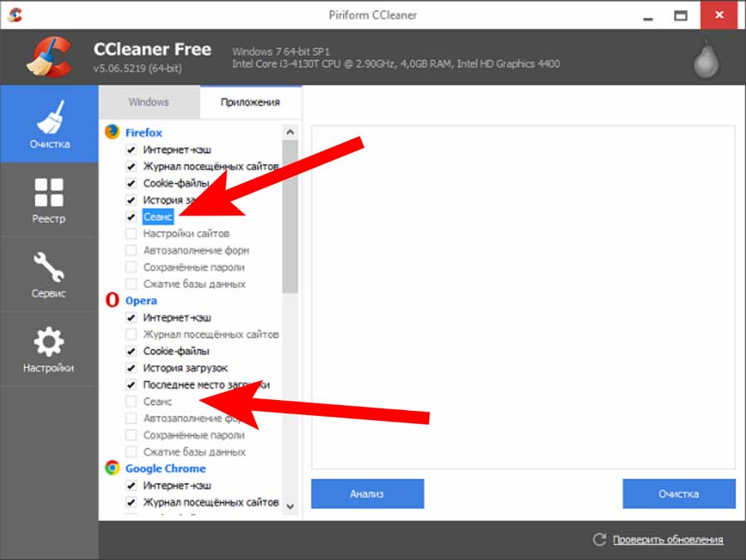Enable Opera Сжатие базы данных

pos(131,451)
